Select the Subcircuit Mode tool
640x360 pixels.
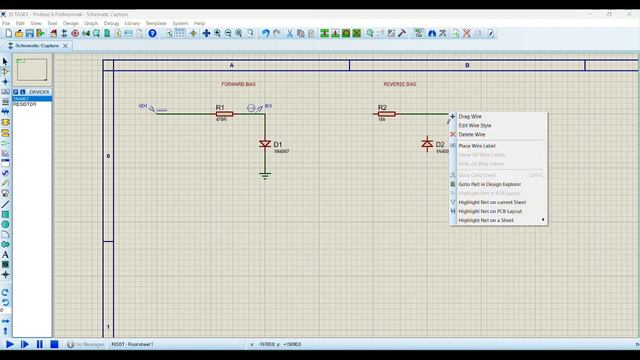(x=5, y=122)
